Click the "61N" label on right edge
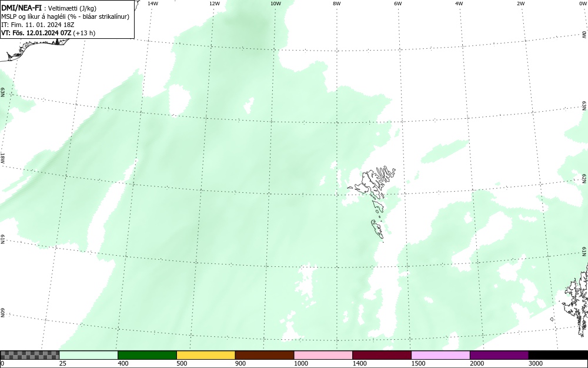588x368 pixels. (x=584, y=252)
